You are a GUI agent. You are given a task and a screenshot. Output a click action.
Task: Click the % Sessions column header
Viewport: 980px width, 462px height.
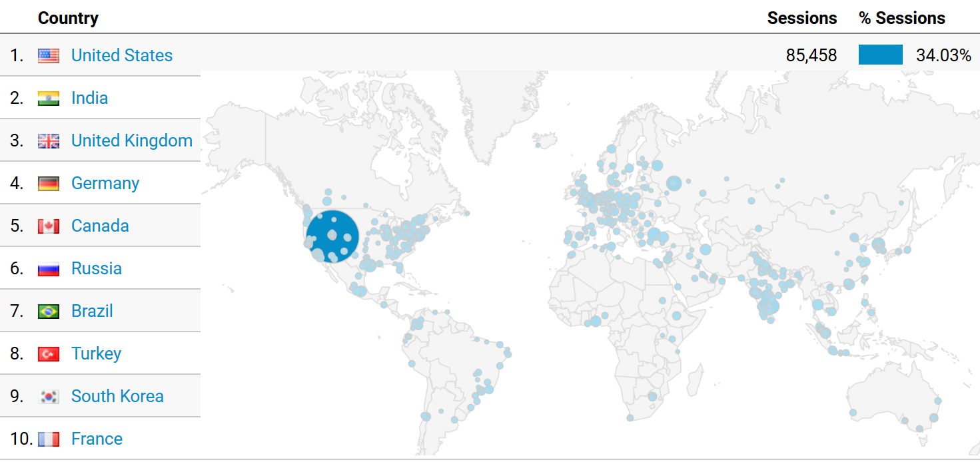click(x=902, y=18)
